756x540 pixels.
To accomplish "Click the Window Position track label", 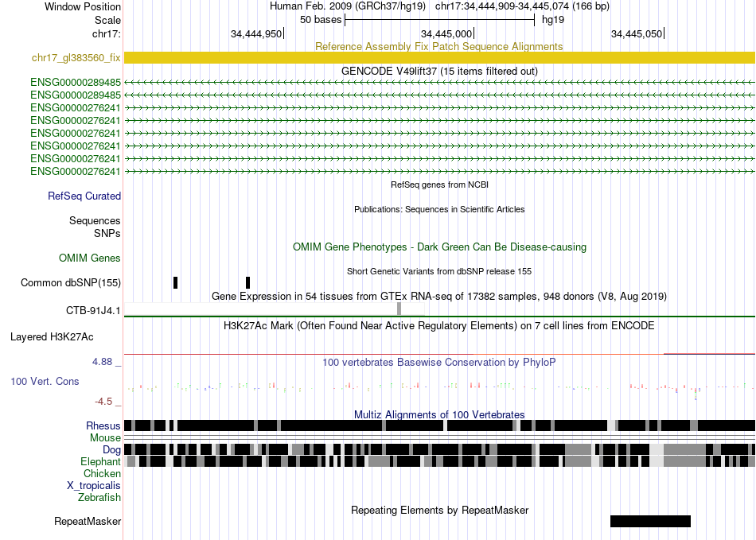I will (83, 6).
